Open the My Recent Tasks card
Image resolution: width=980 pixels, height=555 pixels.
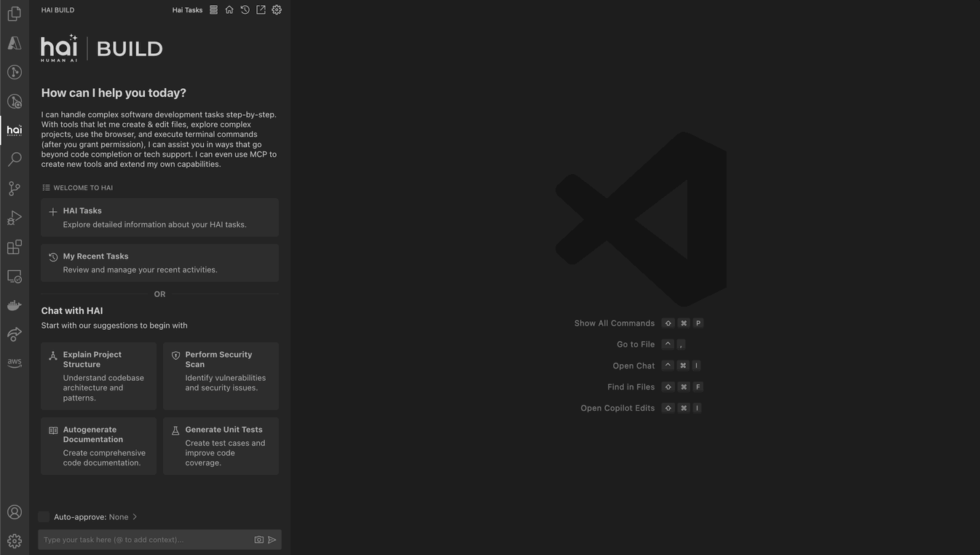point(159,263)
